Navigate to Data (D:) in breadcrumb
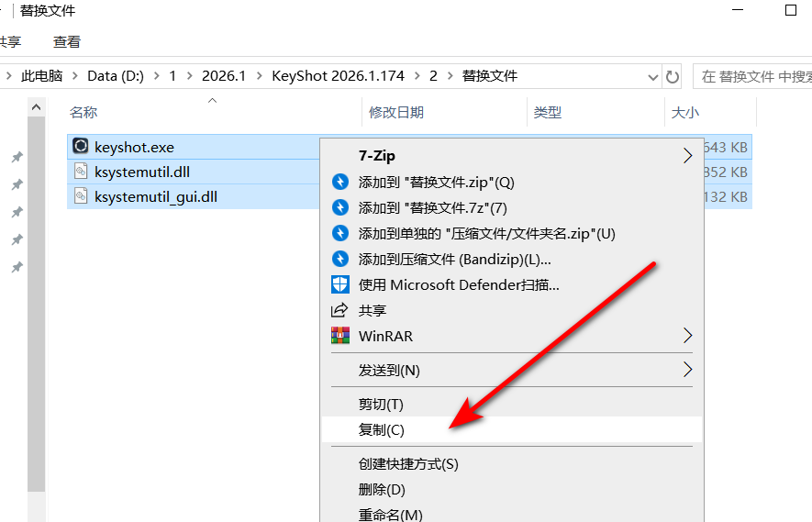812x522 pixels. click(116, 76)
